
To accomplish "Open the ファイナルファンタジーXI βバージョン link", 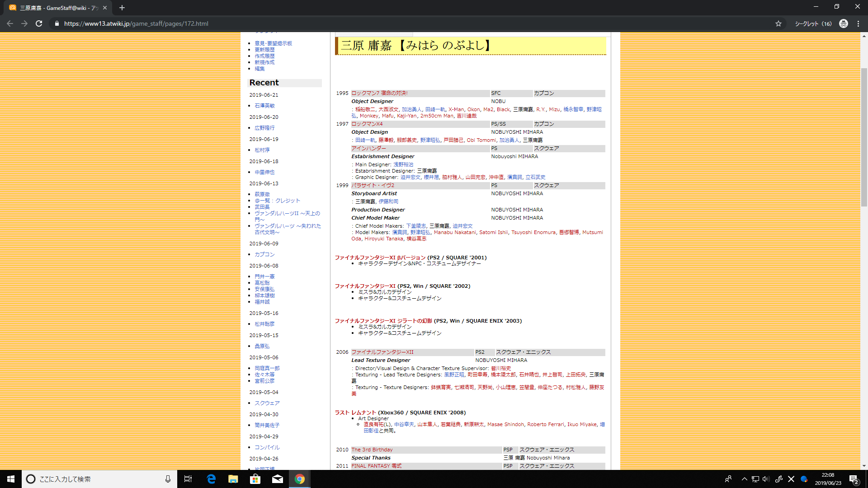I will point(380,258).
